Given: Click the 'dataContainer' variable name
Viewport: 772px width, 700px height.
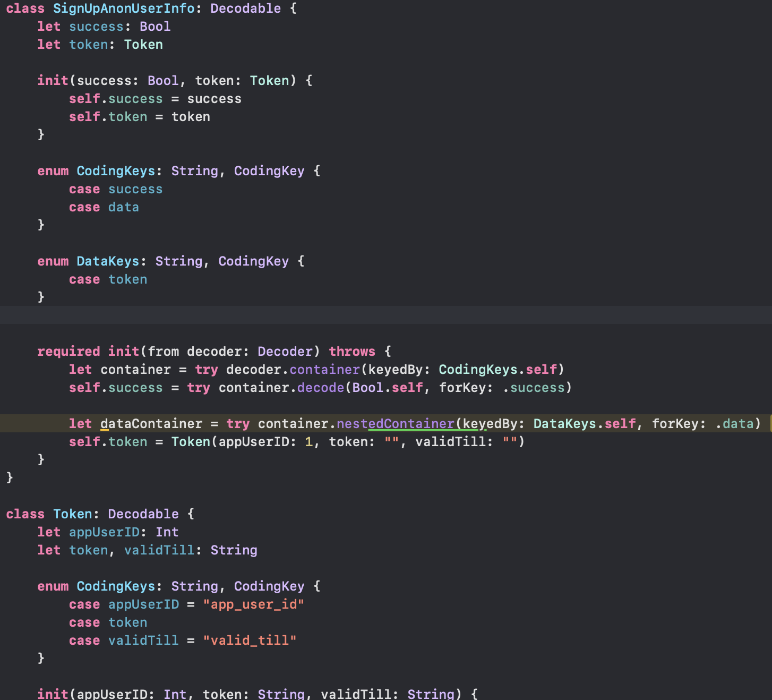Looking at the screenshot, I should tap(151, 424).
